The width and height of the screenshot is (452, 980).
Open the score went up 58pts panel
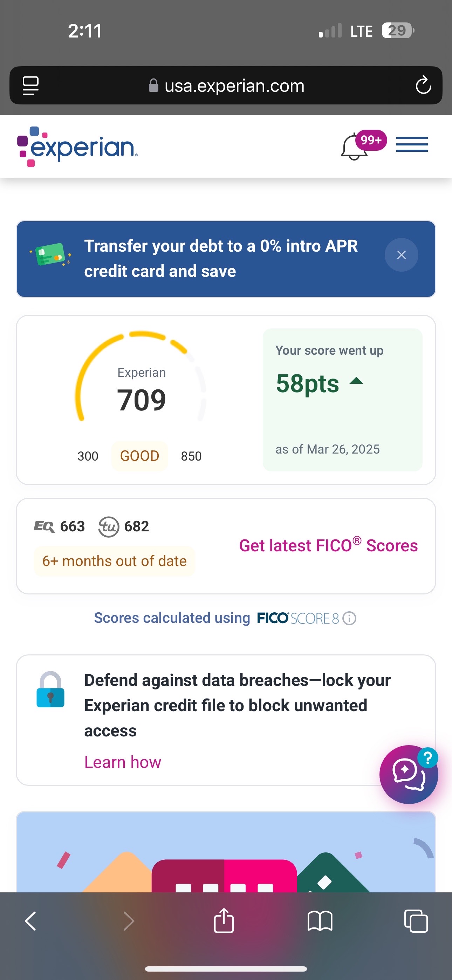342,400
